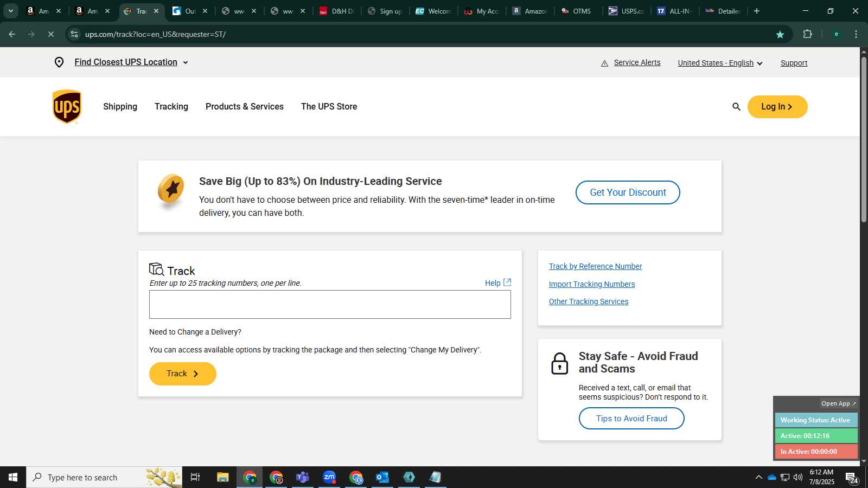Click the yellow Track button
This screenshot has height=488, width=868.
[x=183, y=374]
